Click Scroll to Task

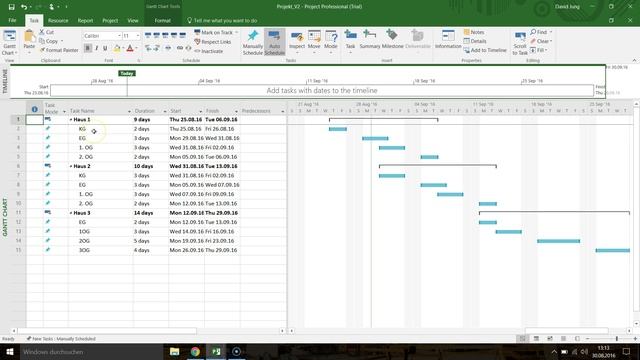520,43
